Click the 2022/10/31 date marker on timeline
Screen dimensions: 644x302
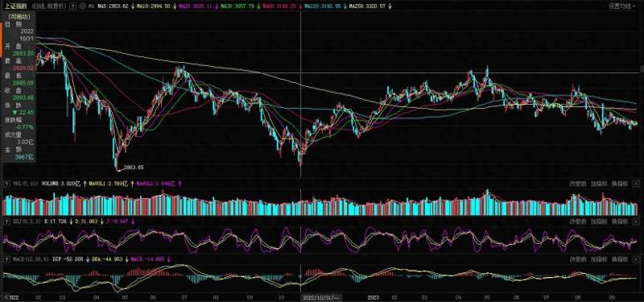[321, 296]
